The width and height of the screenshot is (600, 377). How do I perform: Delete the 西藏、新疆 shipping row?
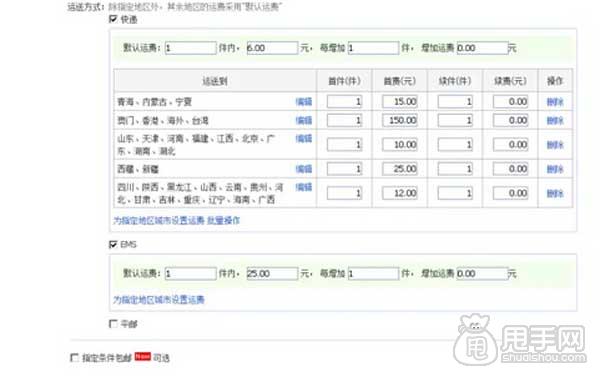coord(555,169)
